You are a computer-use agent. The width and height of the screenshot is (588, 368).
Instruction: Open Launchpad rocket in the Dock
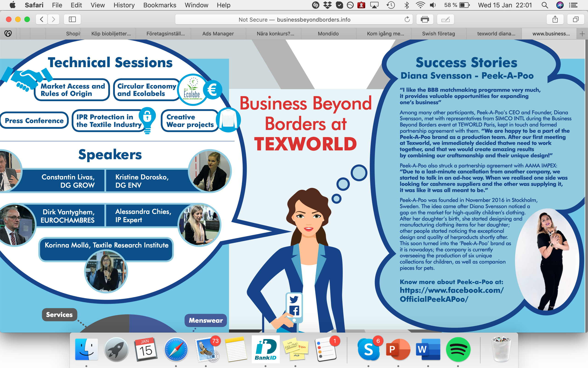point(116,350)
